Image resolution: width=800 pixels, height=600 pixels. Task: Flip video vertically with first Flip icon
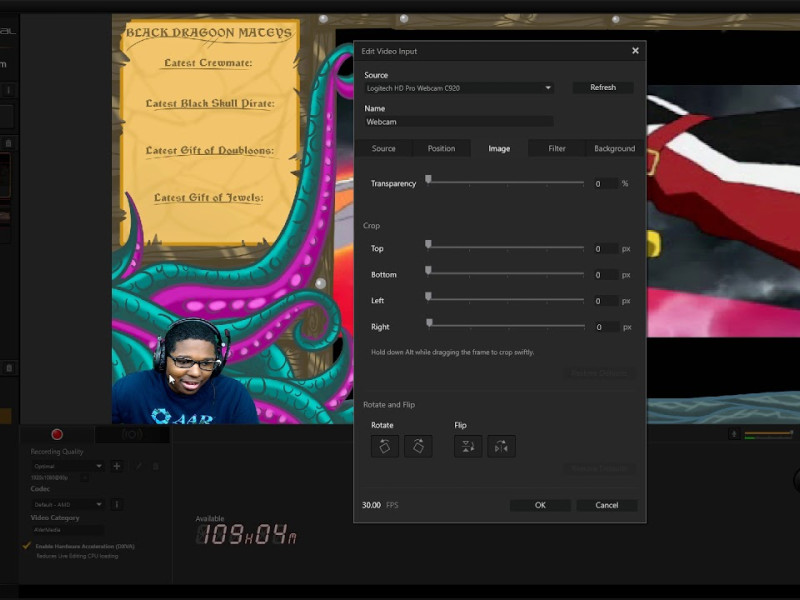click(x=468, y=446)
